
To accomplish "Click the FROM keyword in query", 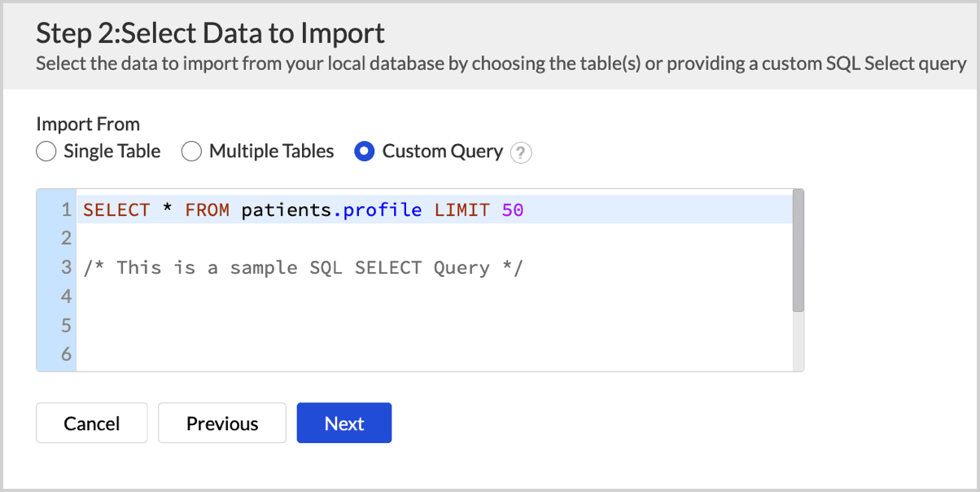I will click(x=207, y=210).
